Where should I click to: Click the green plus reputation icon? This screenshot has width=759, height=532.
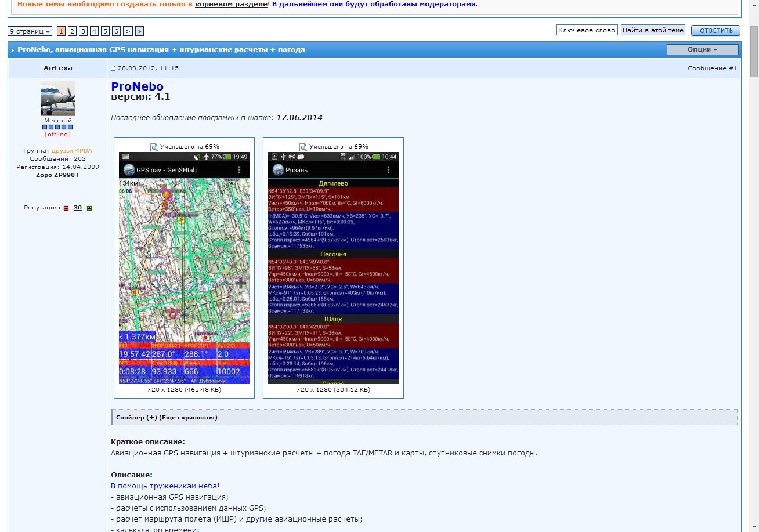[x=89, y=208]
